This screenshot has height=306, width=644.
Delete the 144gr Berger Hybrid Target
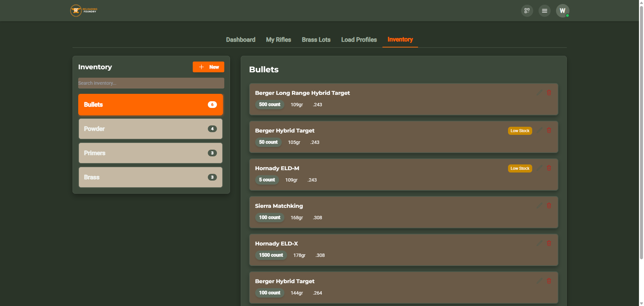[549, 281]
